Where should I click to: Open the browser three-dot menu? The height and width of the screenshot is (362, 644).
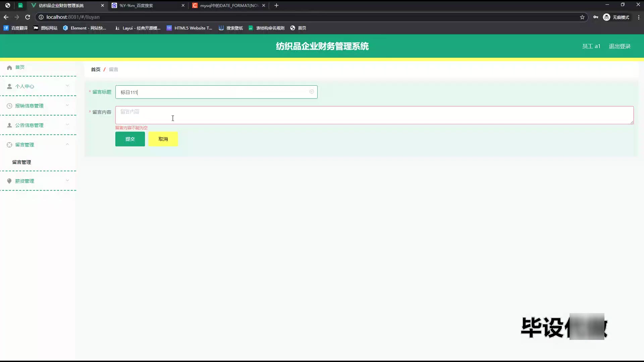(x=639, y=17)
